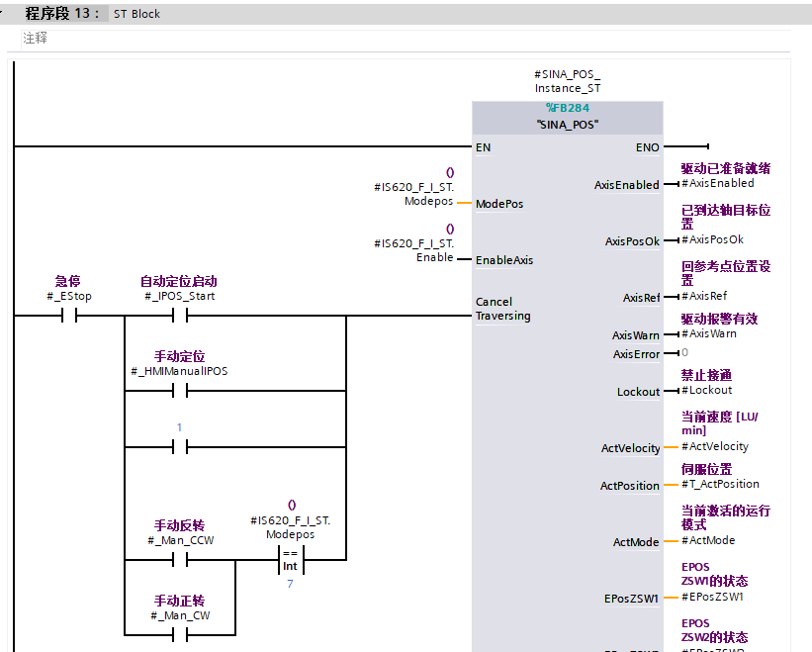The image size is (812, 652).
Task: Click the #AxisEnabled output operand
Action: tap(718, 183)
